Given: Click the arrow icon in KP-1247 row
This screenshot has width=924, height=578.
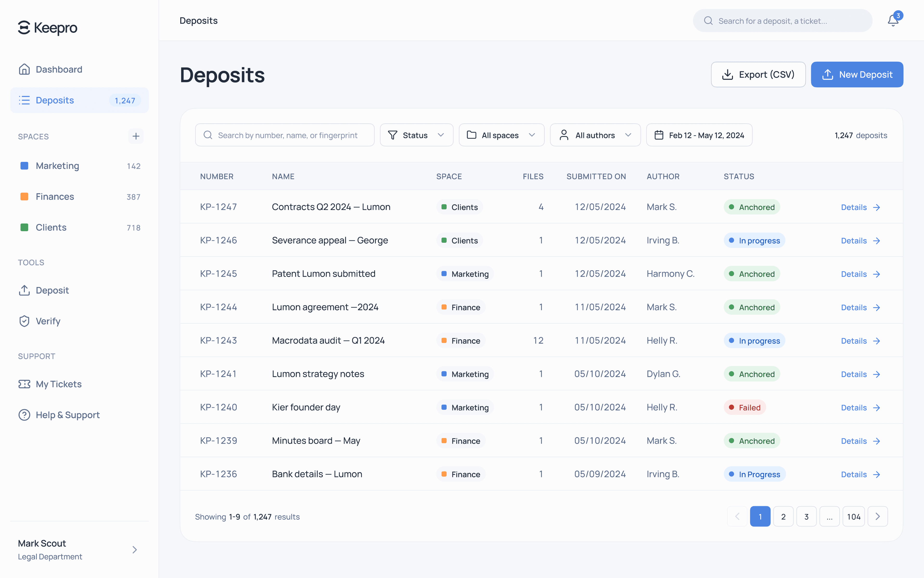Looking at the screenshot, I should [877, 207].
